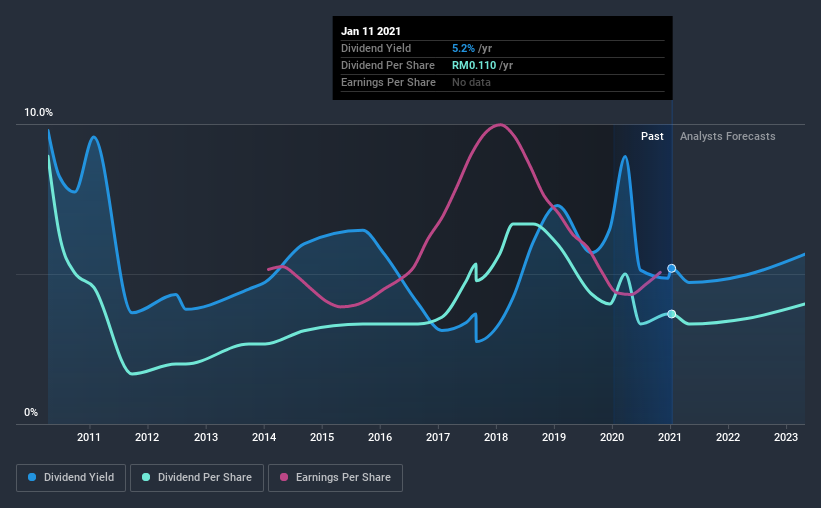The width and height of the screenshot is (821, 508).
Task: Click the 2013 x-axis label
Action: click(x=206, y=437)
